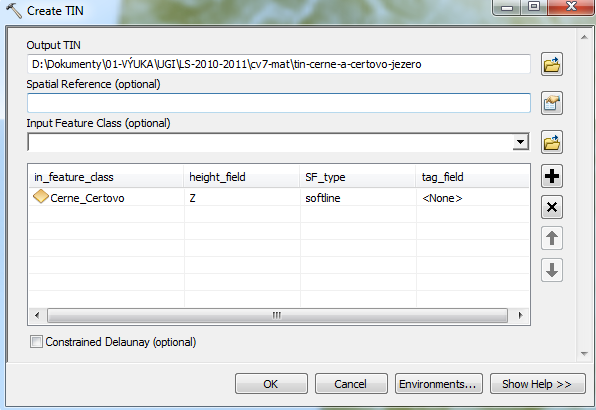The image size is (596, 410).
Task: Add row with the plus button
Action: (552, 176)
